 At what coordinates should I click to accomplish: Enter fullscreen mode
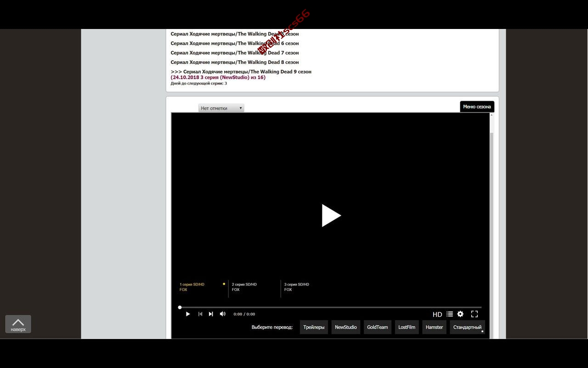(x=475, y=314)
